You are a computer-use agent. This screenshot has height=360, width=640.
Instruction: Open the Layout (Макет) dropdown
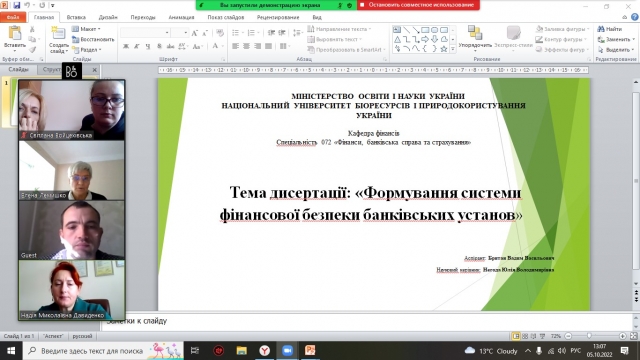(x=87, y=29)
